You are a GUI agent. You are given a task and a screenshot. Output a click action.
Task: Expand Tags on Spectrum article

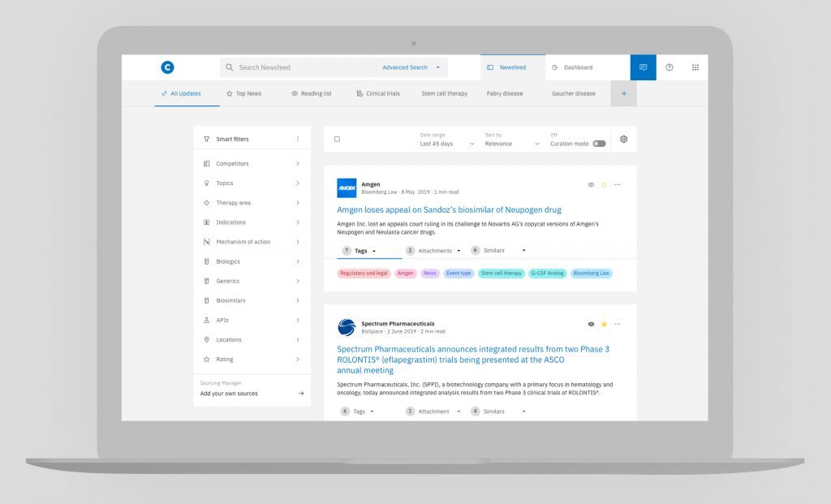point(358,411)
